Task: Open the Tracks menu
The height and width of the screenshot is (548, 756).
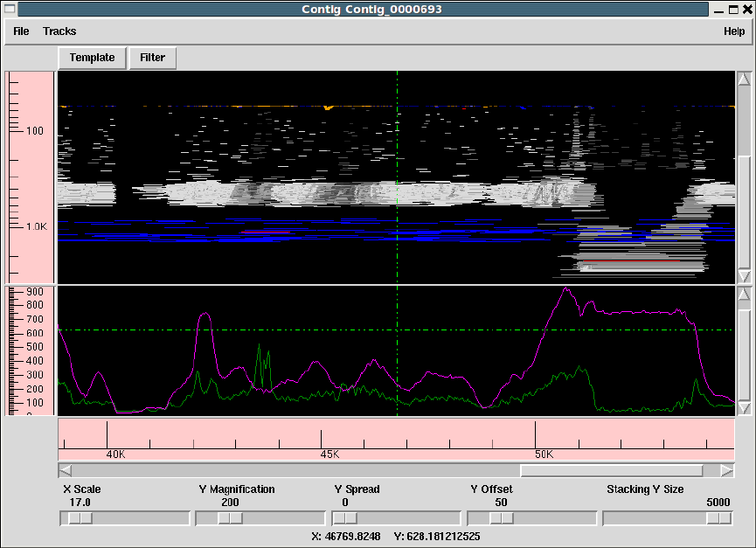Action: [59, 31]
